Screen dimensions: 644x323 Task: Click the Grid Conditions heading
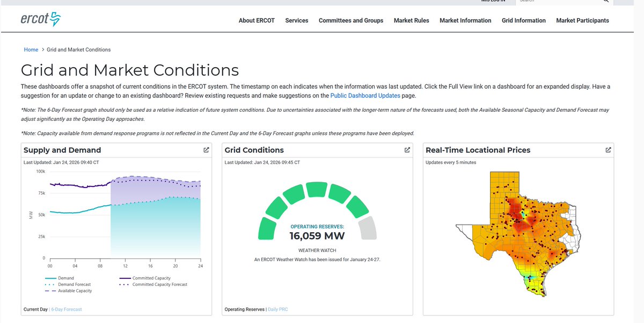(x=254, y=150)
